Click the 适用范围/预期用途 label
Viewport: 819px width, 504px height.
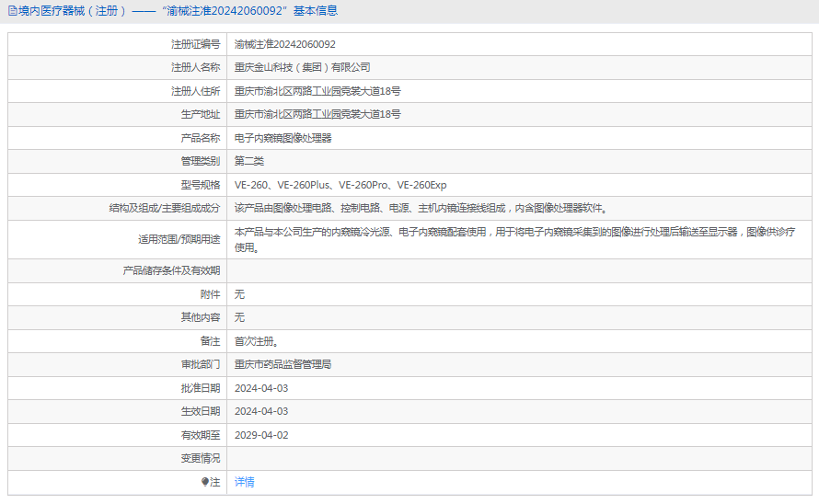(x=179, y=239)
